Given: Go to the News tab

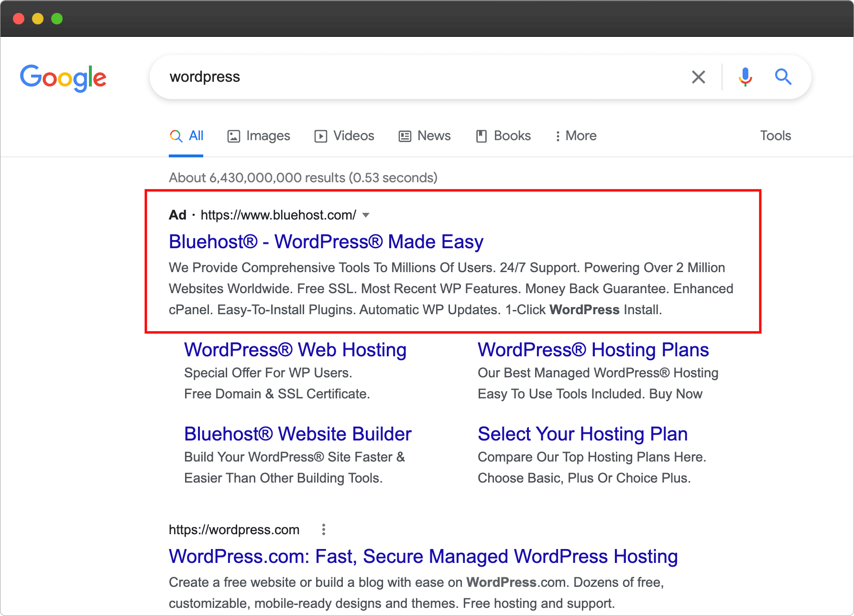Looking at the screenshot, I should tap(425, 136).
